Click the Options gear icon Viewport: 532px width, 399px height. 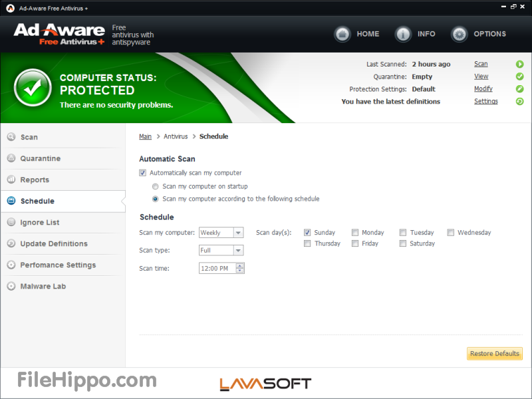(460, 35)
